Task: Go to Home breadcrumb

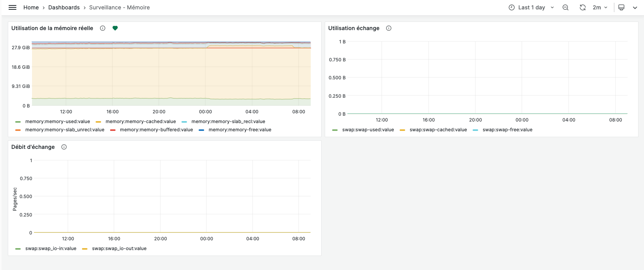Action: pyautogui.click(x=31, y=7)
